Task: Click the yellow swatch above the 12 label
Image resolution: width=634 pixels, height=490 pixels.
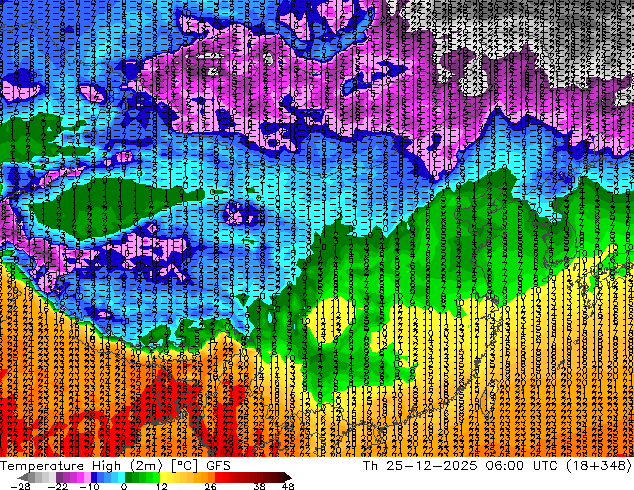Action: tap(163, 477)
